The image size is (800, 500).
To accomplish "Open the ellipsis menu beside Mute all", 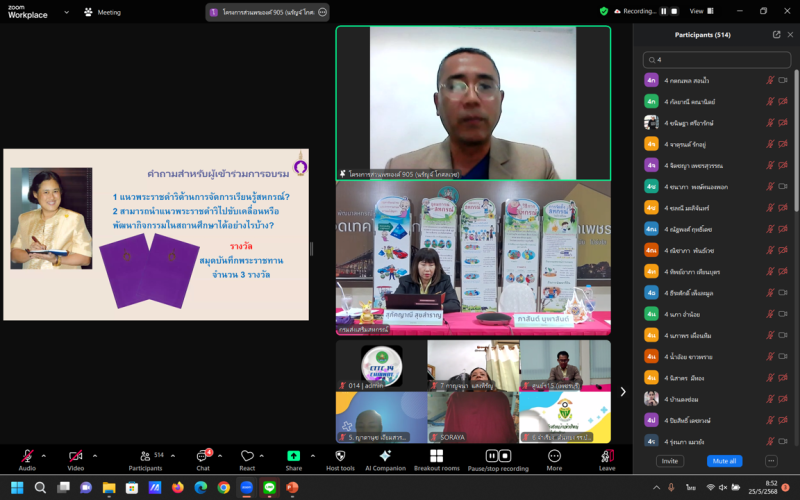I will pos(771,461).
